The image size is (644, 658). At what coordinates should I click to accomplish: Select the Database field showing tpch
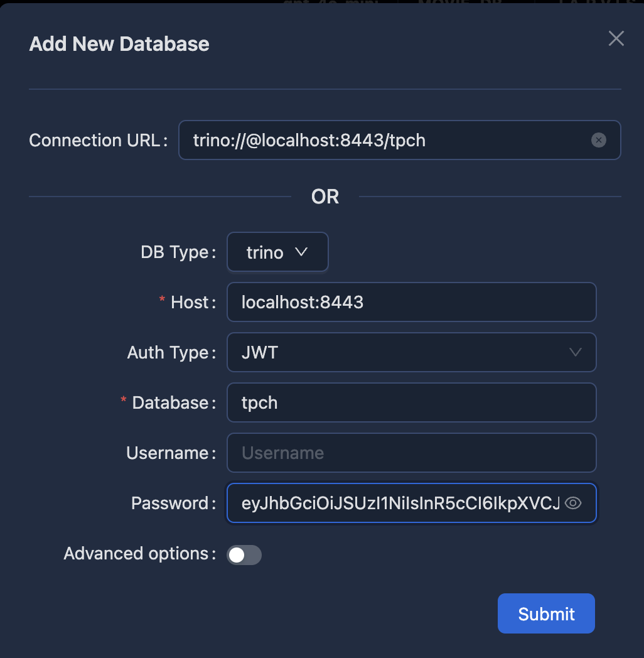tap(411, 402)
